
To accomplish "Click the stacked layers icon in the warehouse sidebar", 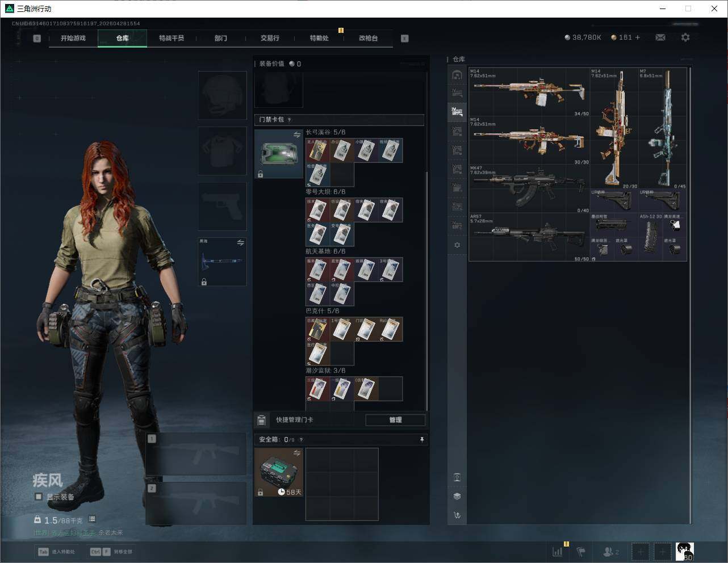I will click(457, 496).
